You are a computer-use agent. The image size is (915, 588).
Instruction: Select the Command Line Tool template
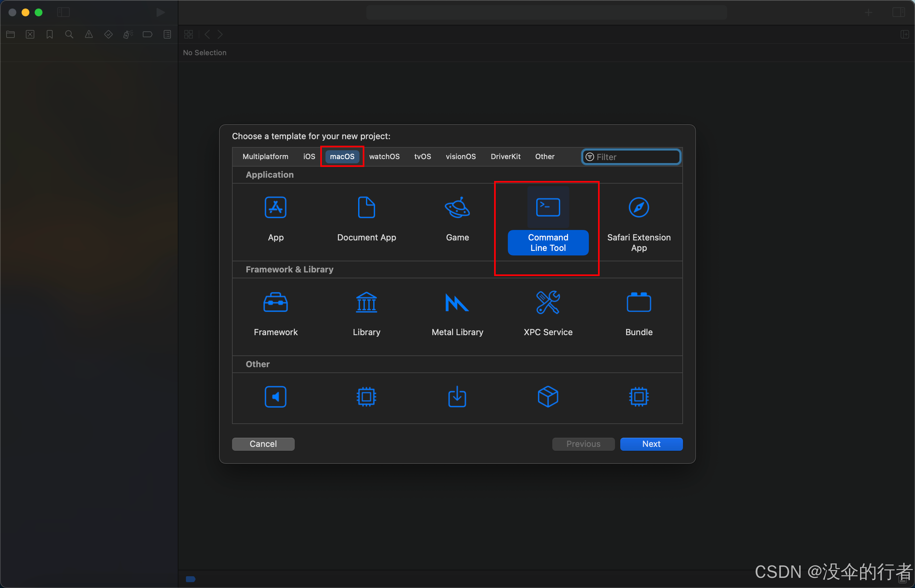pos(548,221)
